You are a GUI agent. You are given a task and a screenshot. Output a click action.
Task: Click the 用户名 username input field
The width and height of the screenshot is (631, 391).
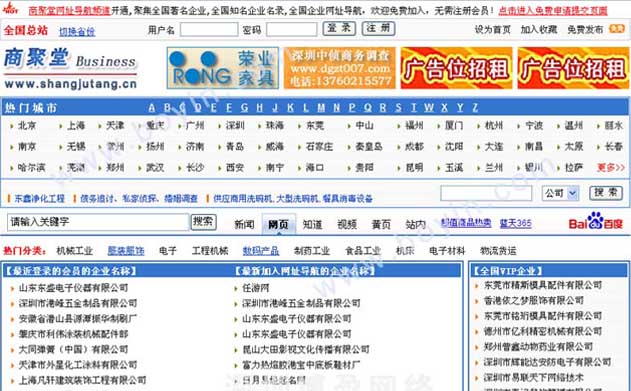(x=209, y=29)
